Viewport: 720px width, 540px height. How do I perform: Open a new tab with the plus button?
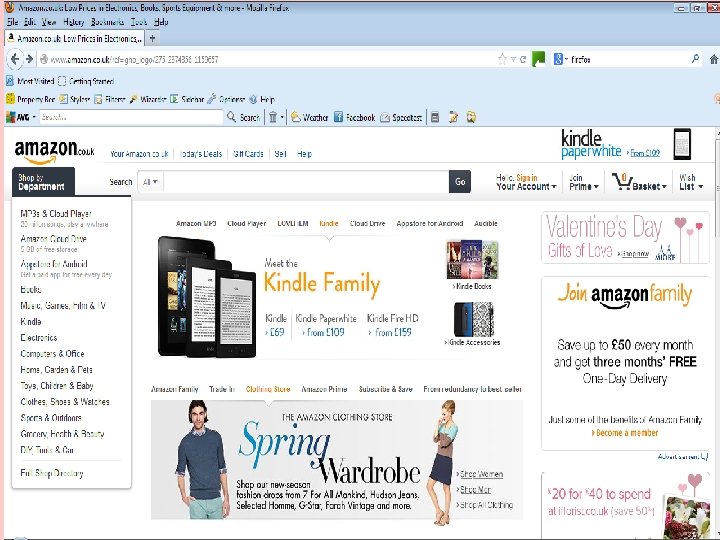tap(152, 38)
